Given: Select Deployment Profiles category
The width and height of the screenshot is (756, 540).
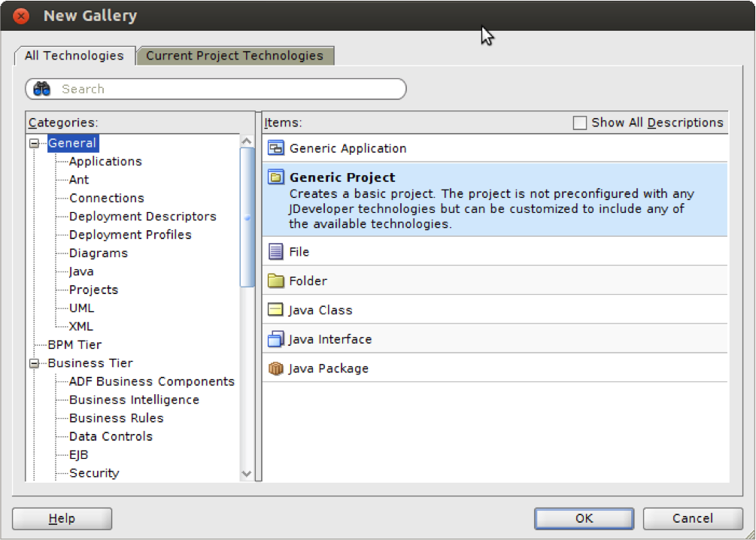Looking at the screenshot, I should tap(130, 235).
